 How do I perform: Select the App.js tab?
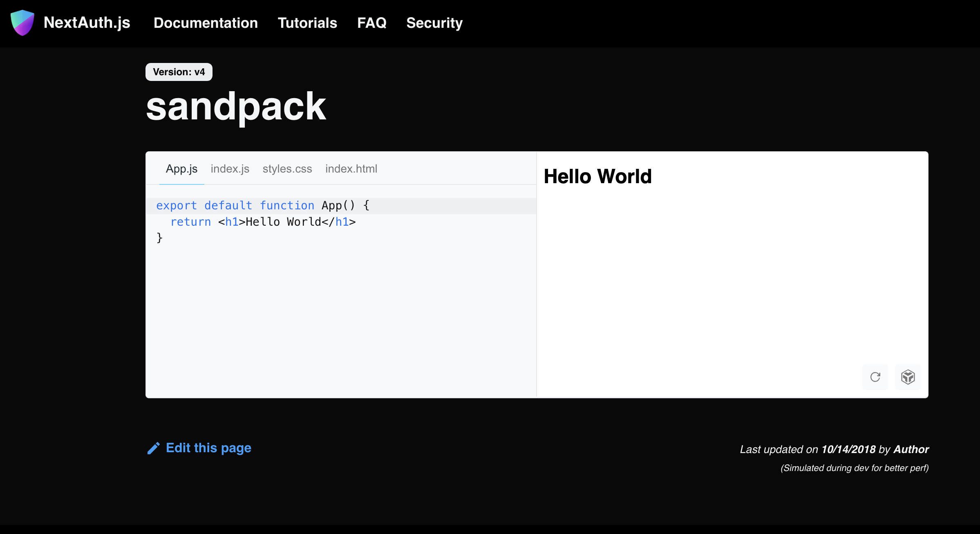[x=181, y=168]
